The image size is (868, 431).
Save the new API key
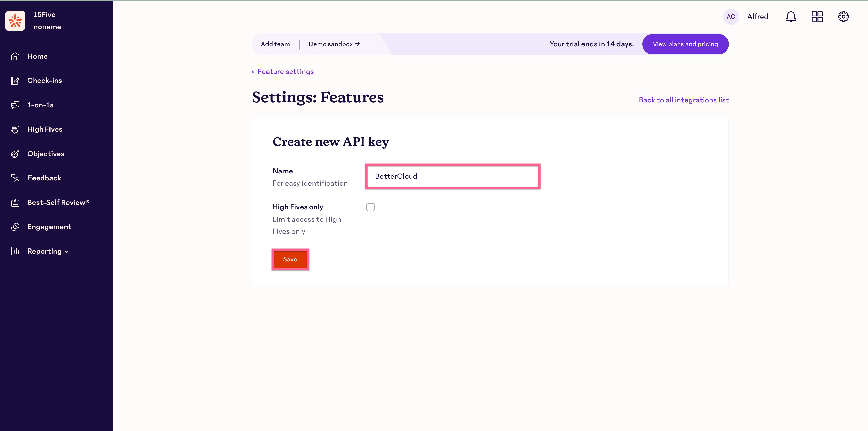pyautogui.click(x=290, y=259)
